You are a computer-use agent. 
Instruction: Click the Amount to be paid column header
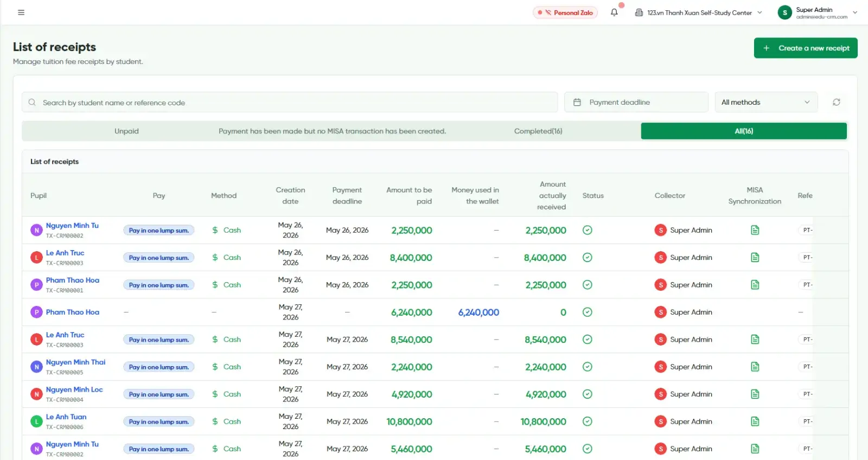409,195
